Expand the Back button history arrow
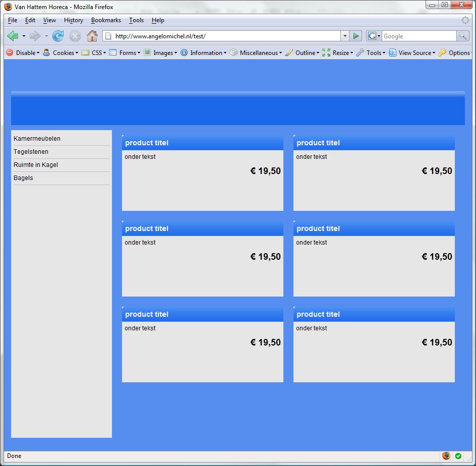This screenshot has width=476, height=466. (24, 36)
